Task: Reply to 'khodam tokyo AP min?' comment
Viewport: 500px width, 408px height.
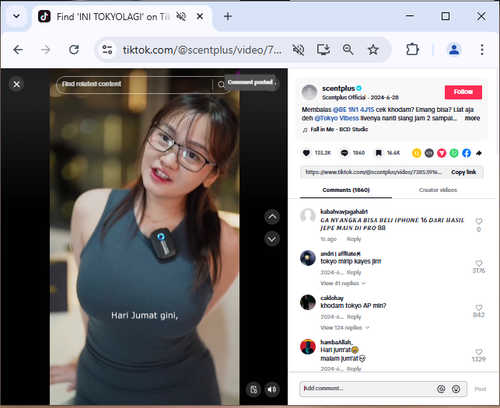Action: tap(354, 317)
